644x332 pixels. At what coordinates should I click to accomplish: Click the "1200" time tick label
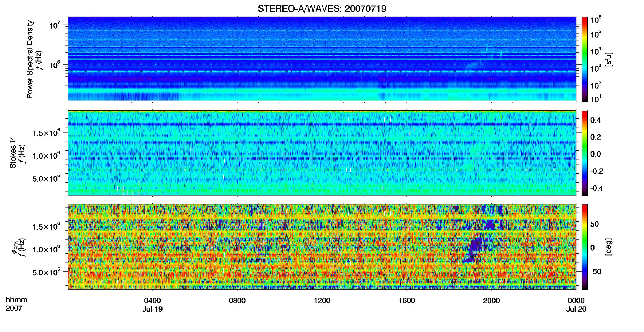coord(322,300)
